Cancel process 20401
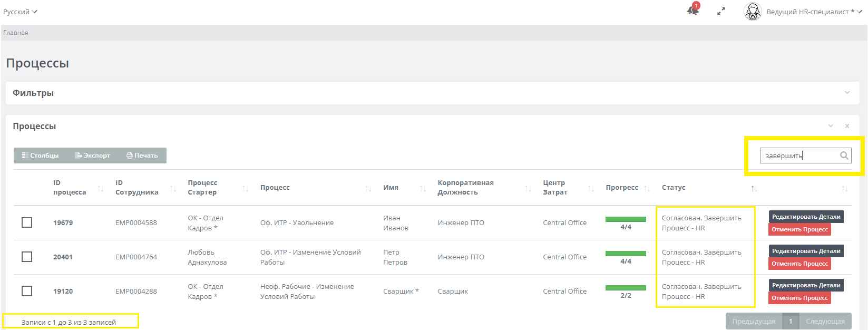 click(799, 264)
